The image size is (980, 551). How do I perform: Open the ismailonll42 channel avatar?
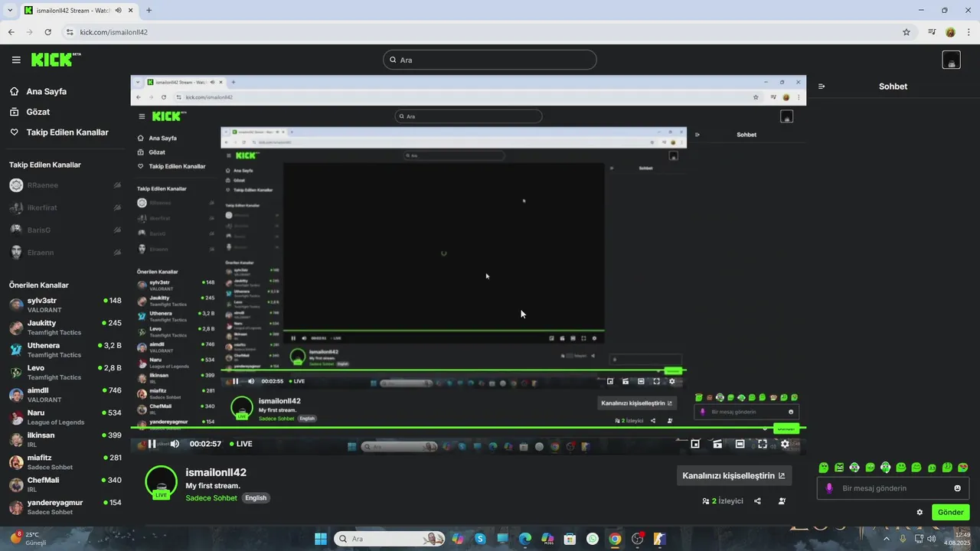(162, 481)
